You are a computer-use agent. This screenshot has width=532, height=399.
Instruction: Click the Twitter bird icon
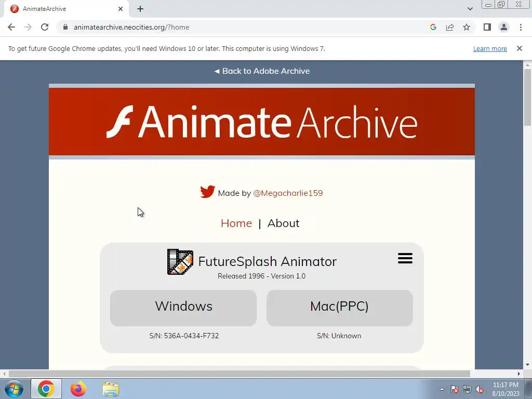[x=207, y=192]
